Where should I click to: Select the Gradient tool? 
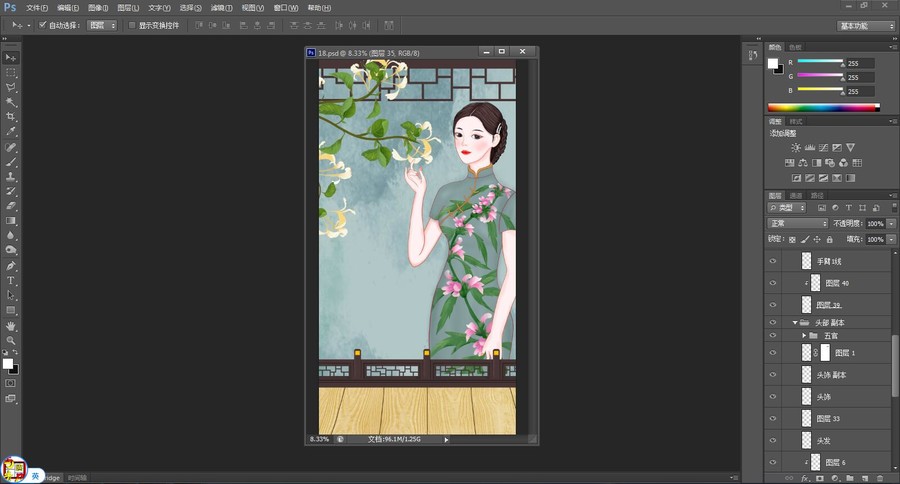coord(10,220)
